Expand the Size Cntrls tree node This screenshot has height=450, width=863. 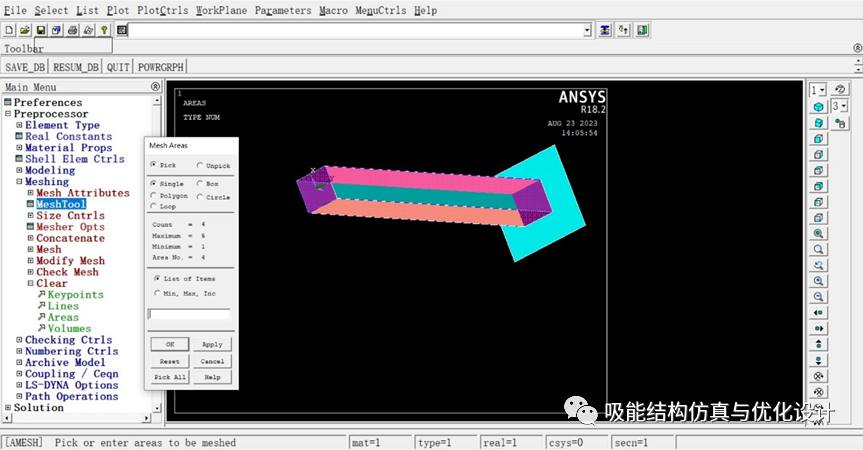pyautogui.click(x=31, y=215)
